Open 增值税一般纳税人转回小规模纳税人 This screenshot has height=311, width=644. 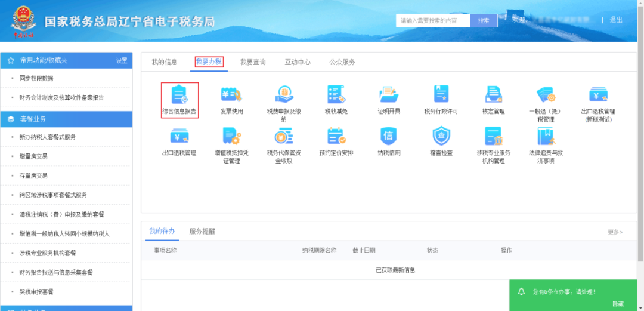(64, 233)
